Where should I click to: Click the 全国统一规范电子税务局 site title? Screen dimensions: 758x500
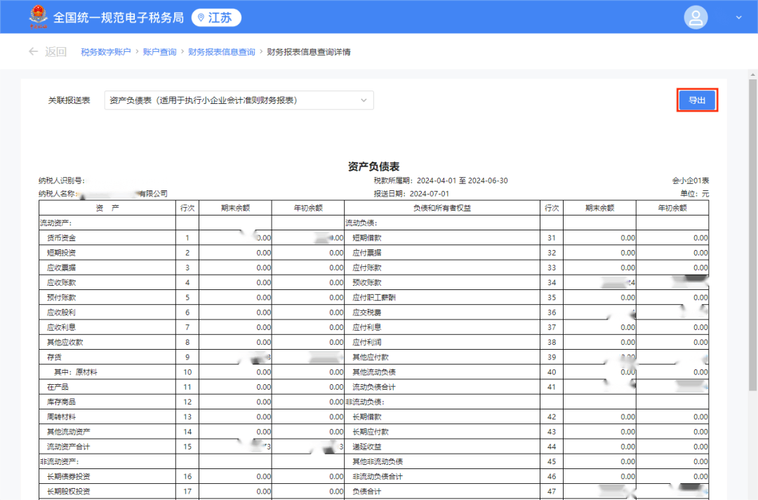[x=118, y=18]
